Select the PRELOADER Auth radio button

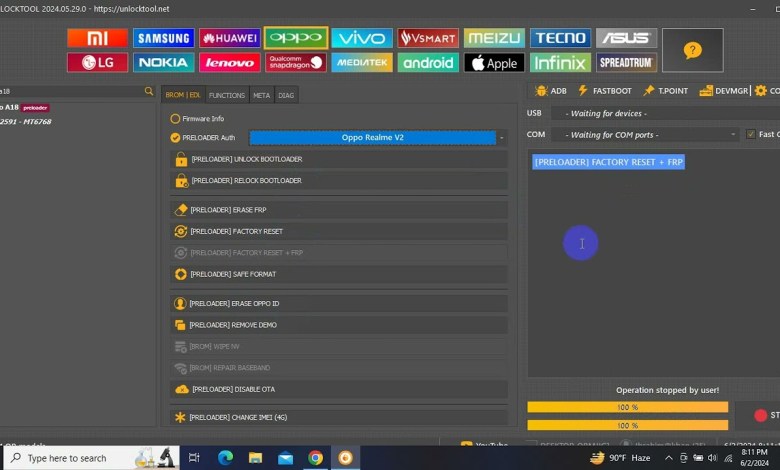point(175,138)
